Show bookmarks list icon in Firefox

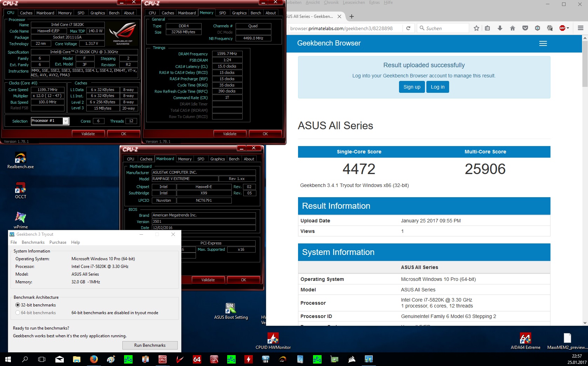487,28
